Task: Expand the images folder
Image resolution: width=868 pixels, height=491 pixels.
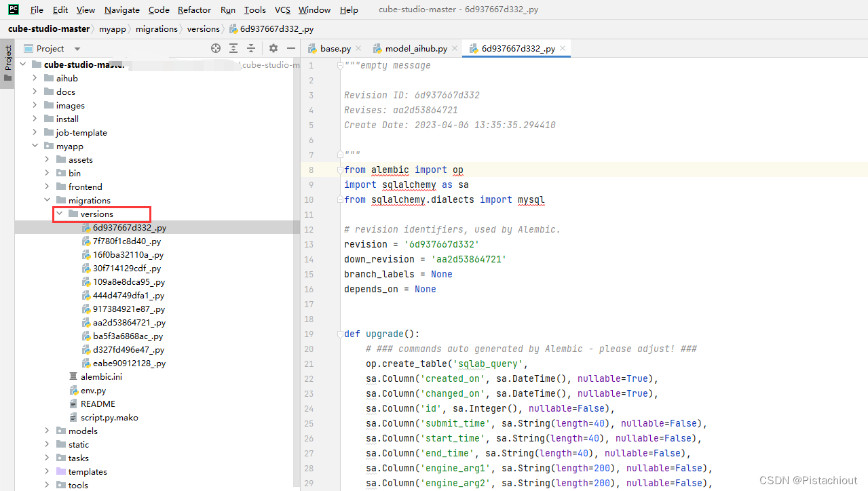Action: (x=35, y=105)
